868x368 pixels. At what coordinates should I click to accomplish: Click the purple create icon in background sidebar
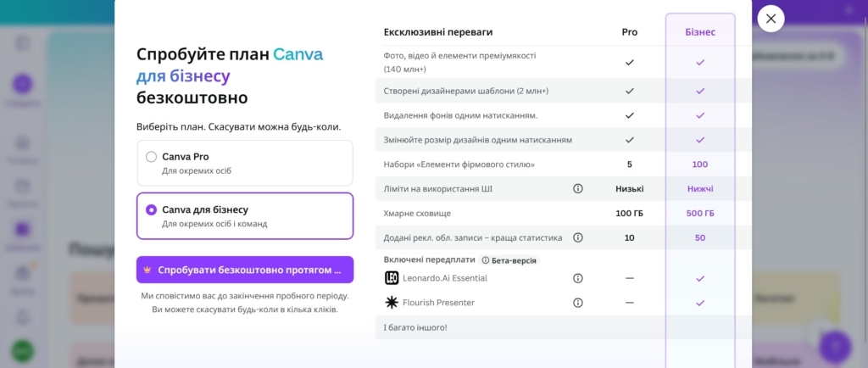23,84
